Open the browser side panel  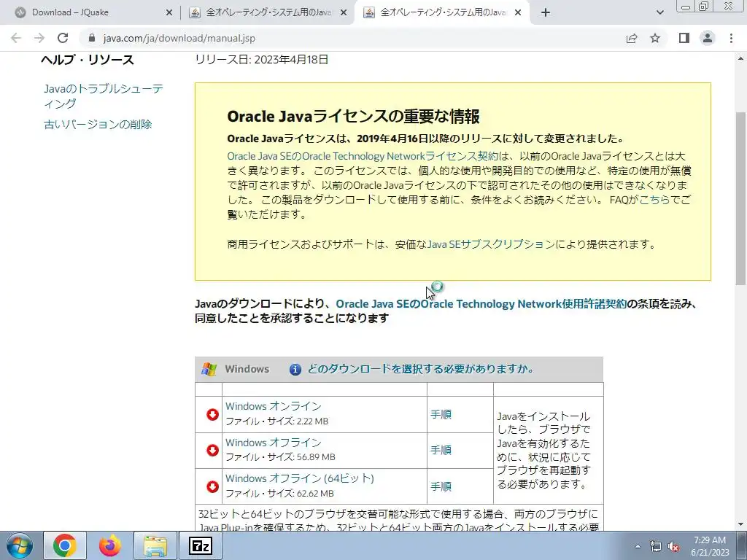pyautogui.click(x=684, y=38)
